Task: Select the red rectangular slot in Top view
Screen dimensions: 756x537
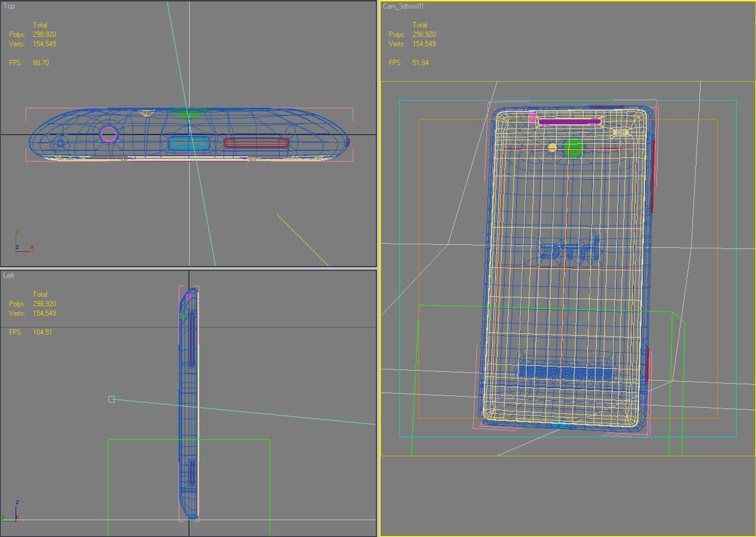Action: (256, 143)
